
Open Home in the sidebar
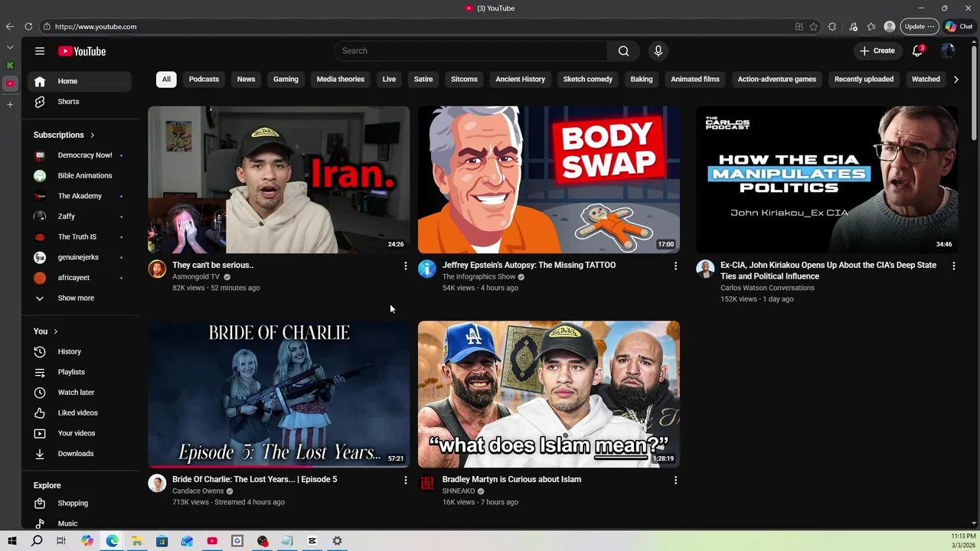pyautogui.click(x=80, y=81)
